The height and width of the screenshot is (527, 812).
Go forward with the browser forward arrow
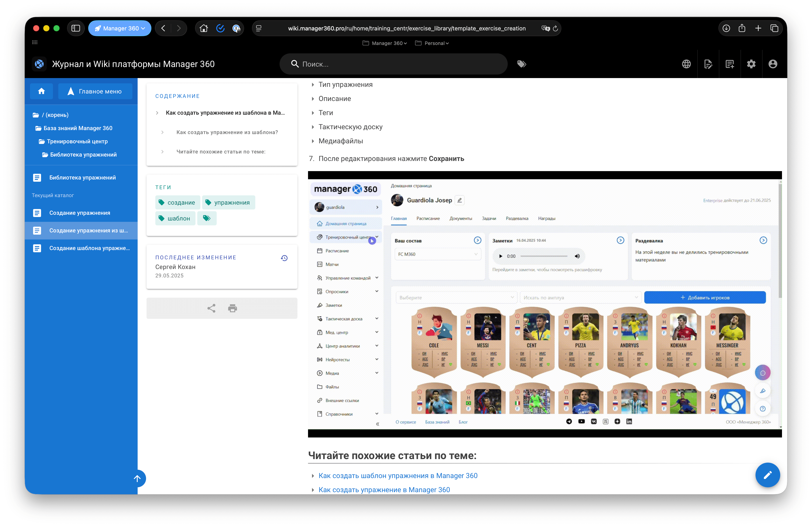[x=179, y=28]
